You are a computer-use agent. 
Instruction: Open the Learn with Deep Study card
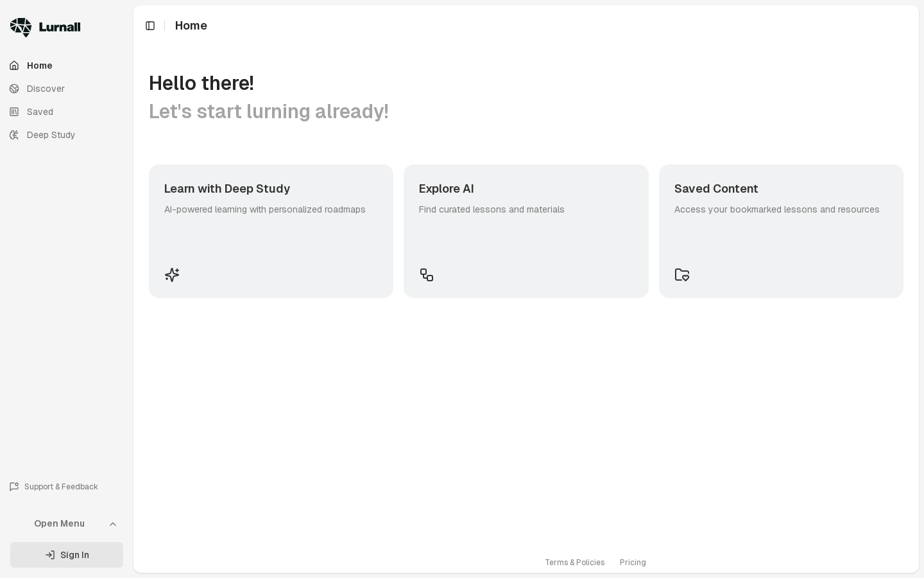pyautogui.click(x=271, y=231)
